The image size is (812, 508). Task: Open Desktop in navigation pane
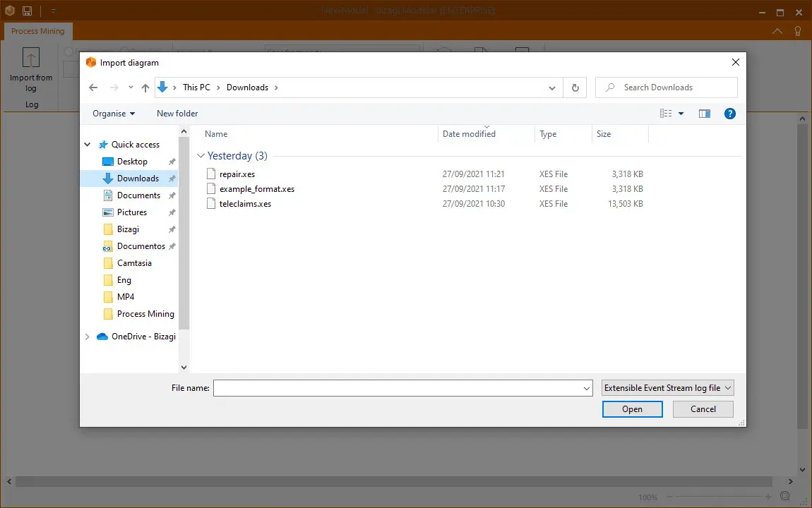(x=132, y=162)
